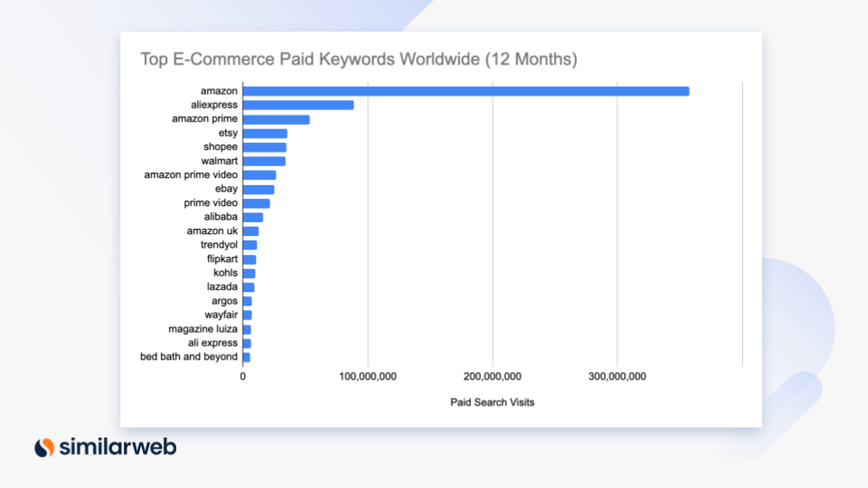
Task: Click the similarweb wordmark text
Action: pos(118,446)
